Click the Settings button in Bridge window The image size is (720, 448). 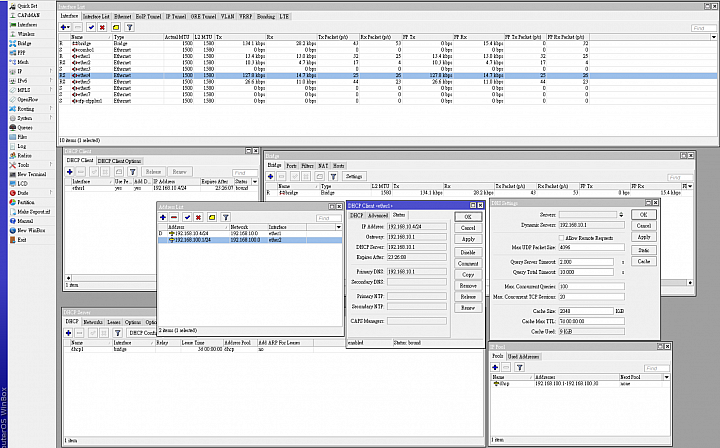pos(354,175)
